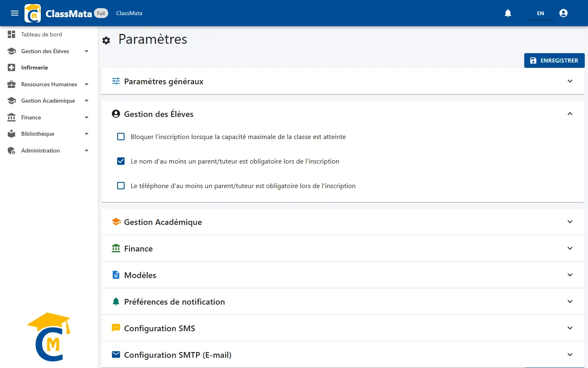Viewport: 588px width, 368px height.
Task: Uncheck parent/tutor name required checkbox
Action: [121, 161]
